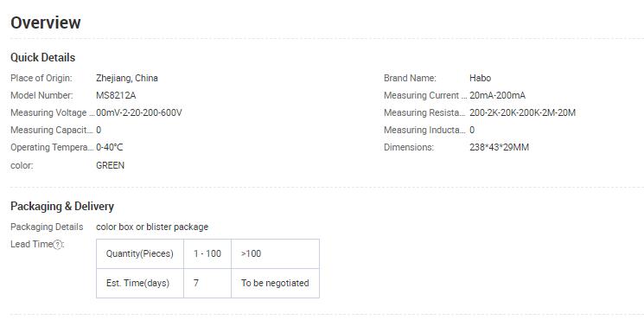Select the Overview heading
Image resolution: width=644 pixels, height=320 pixels.
point(46,22)
